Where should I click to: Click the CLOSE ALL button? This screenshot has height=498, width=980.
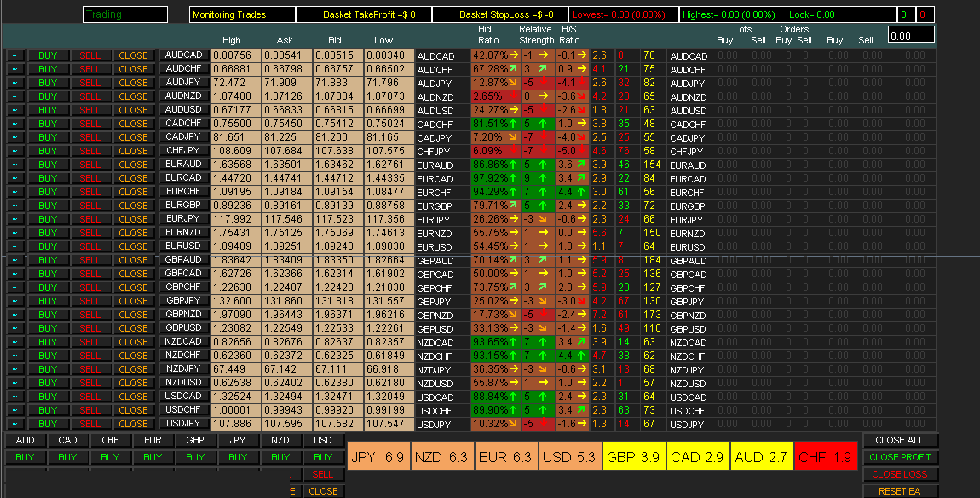point(900,441)
